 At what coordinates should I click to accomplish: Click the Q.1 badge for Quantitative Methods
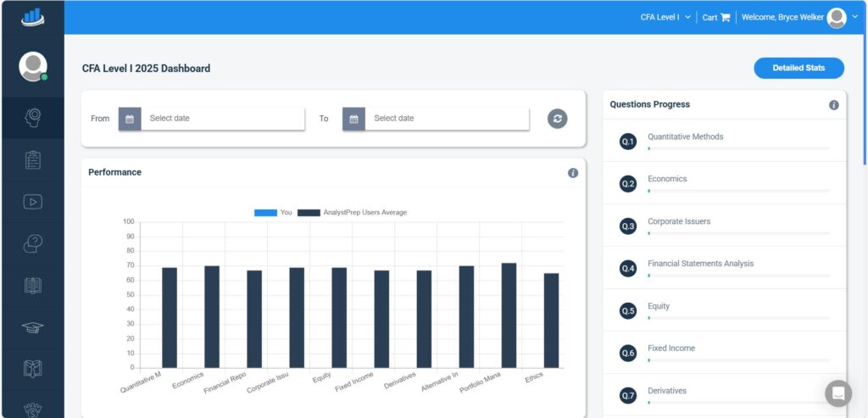point(628,142)
